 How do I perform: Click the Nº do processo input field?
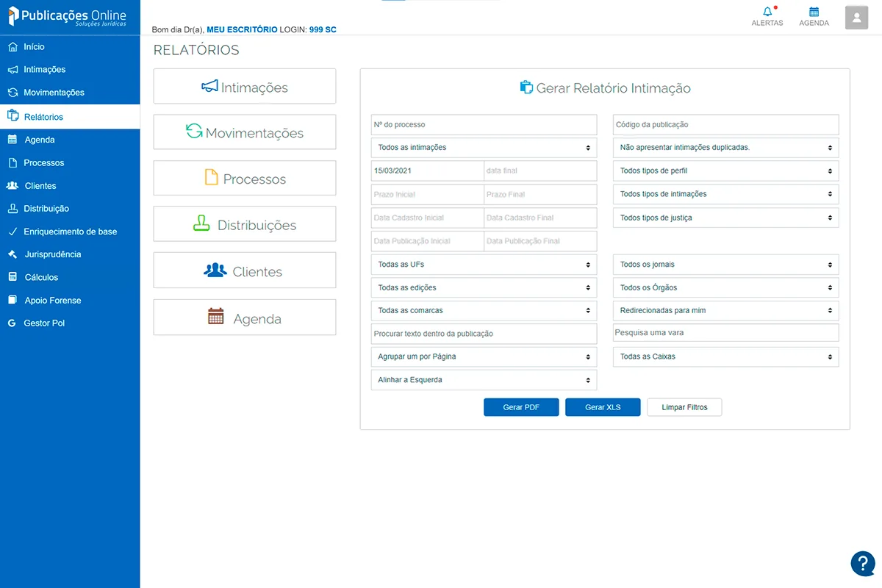coord(484,125)
